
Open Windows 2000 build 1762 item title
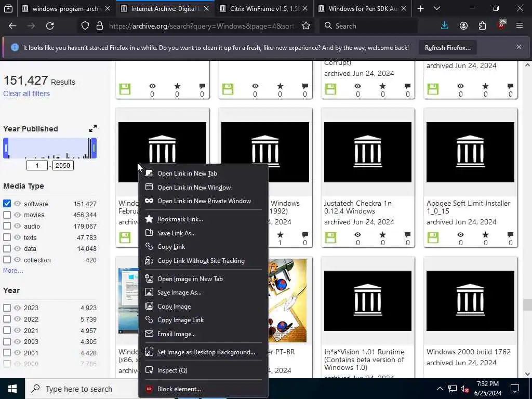468,352
